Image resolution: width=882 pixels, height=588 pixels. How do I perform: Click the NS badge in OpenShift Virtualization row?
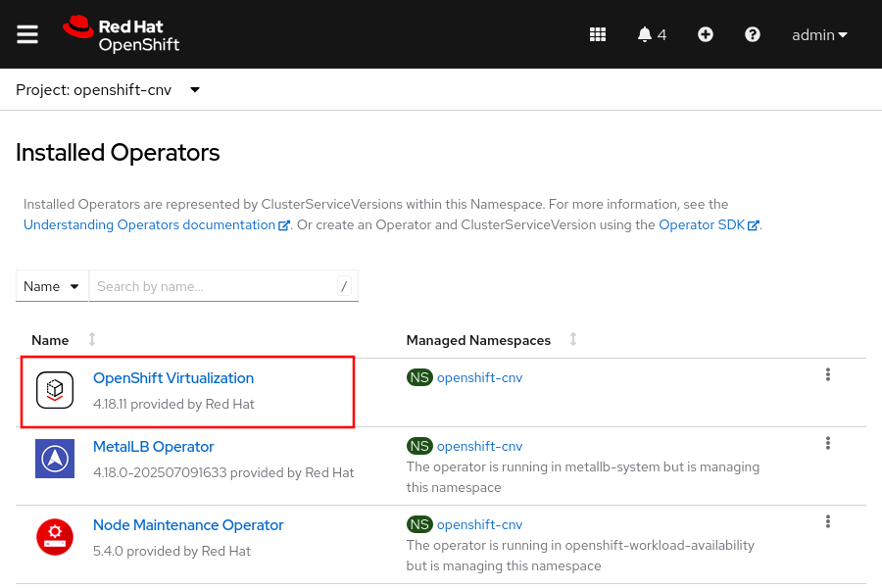pyautogui.click(x=419, y=377)
